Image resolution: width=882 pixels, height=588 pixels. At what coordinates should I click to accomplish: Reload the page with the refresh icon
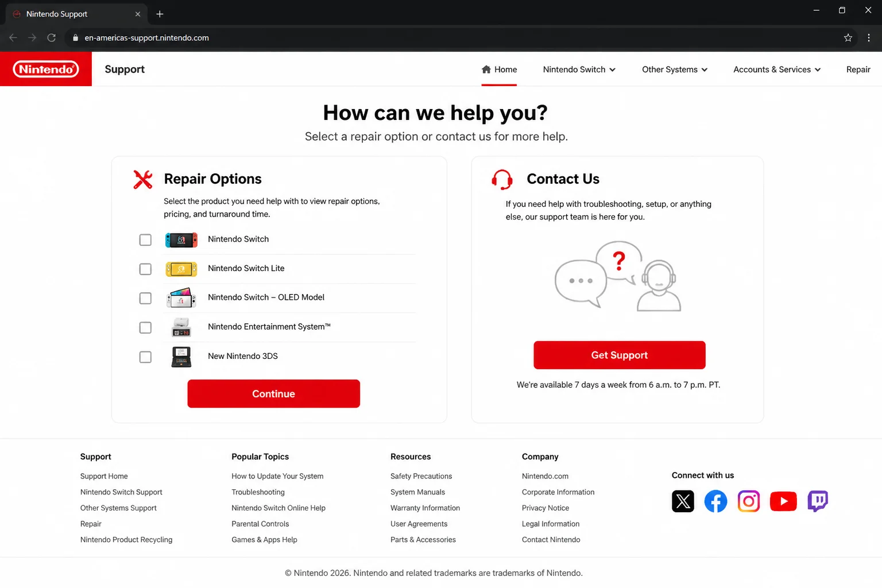coord(52,38)
